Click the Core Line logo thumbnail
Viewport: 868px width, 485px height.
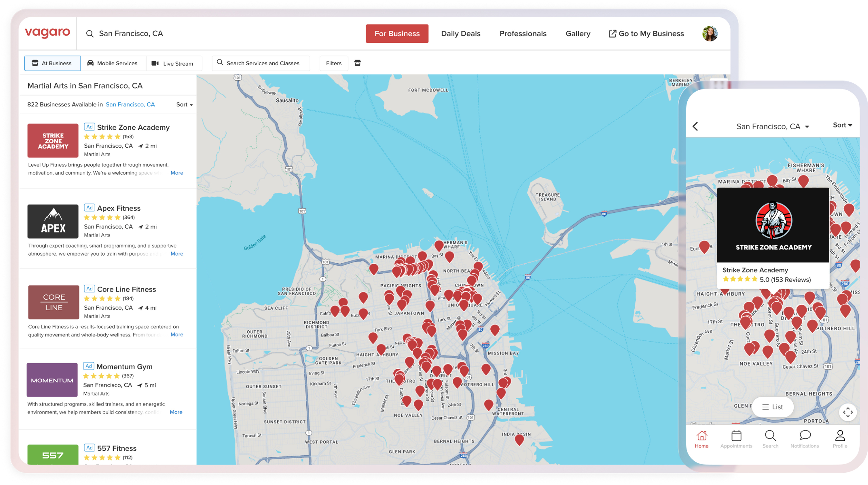54,302
